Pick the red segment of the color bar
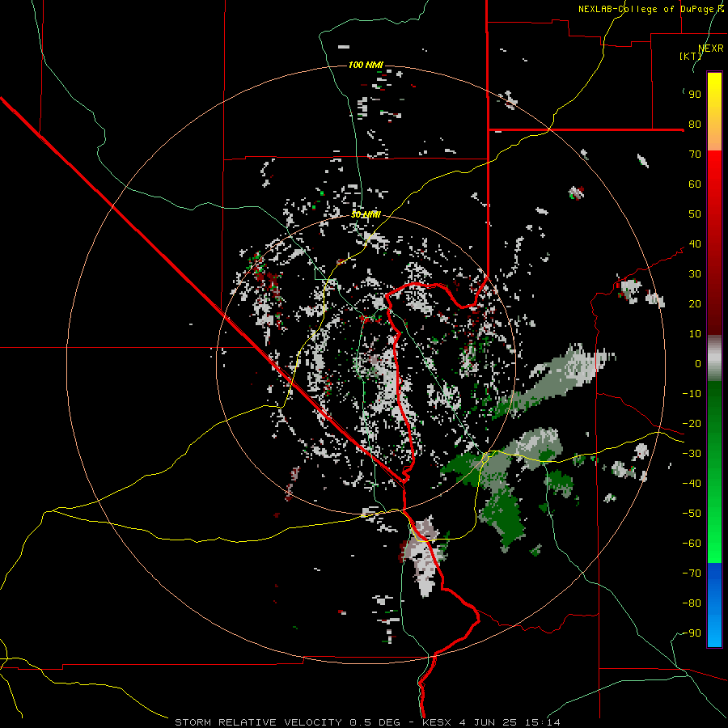728x728 pixels. click(714, 243)
